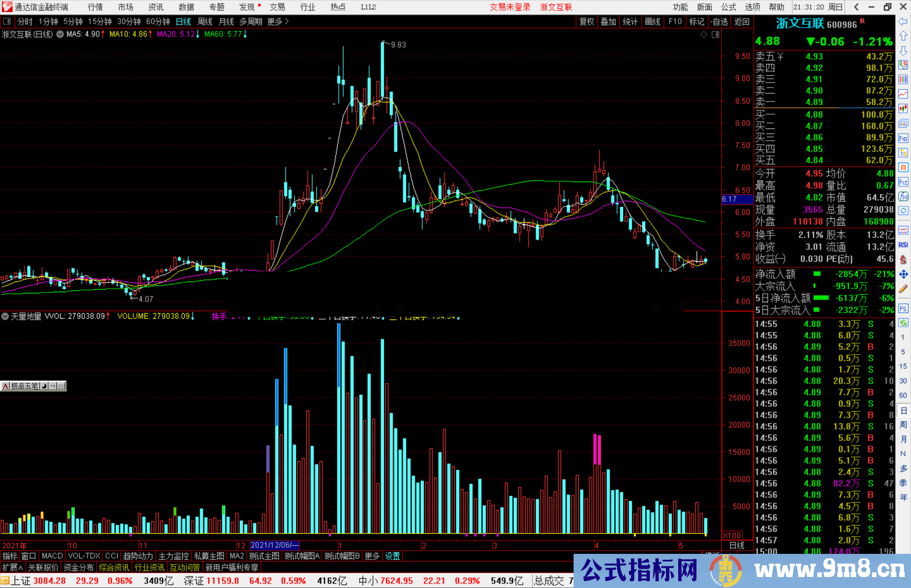Screen dimensions: 911x588
Task: Open the F10 company info sidebar icon
Action: tap(903, 138)
